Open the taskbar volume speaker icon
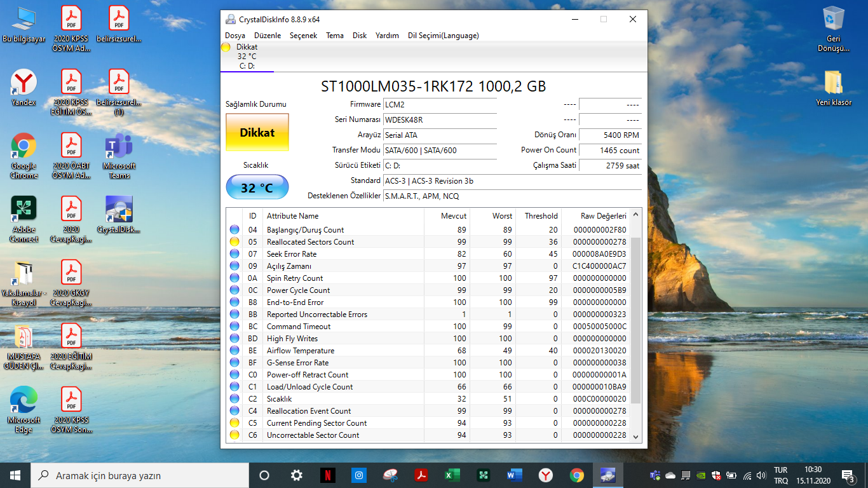 pyautogui.click(x=761, y=475)
